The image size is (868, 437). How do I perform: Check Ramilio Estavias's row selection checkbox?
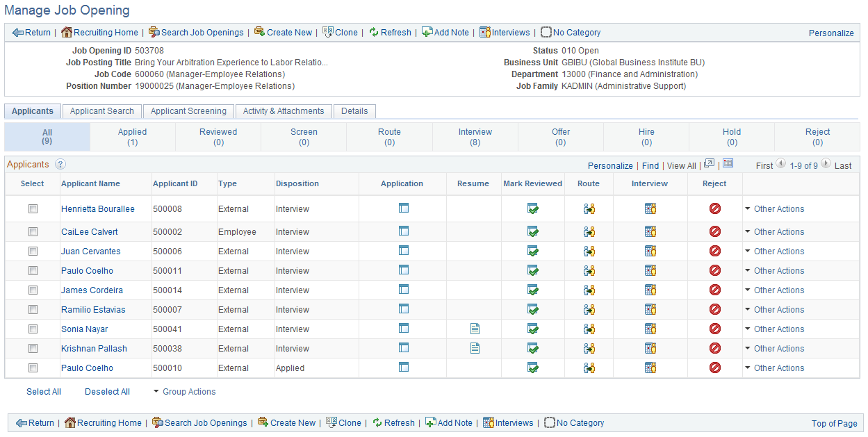pyautogui.click(x=33, y=309)
